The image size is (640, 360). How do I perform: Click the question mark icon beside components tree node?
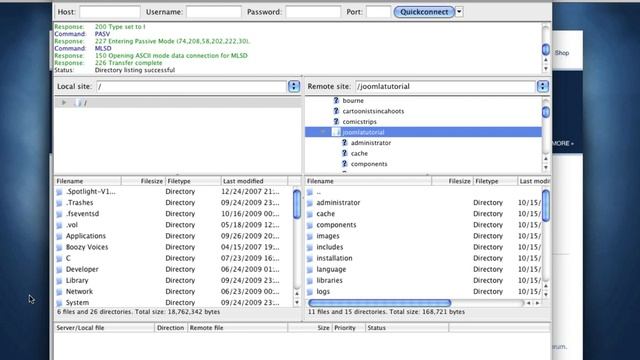344,164
